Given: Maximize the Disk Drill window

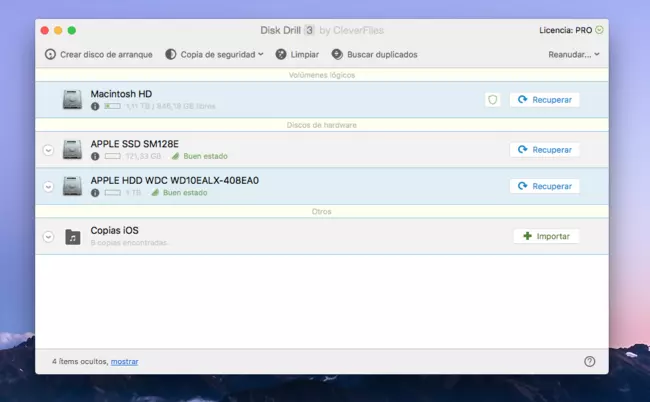Looking at the screenshot, I should 72,30.
